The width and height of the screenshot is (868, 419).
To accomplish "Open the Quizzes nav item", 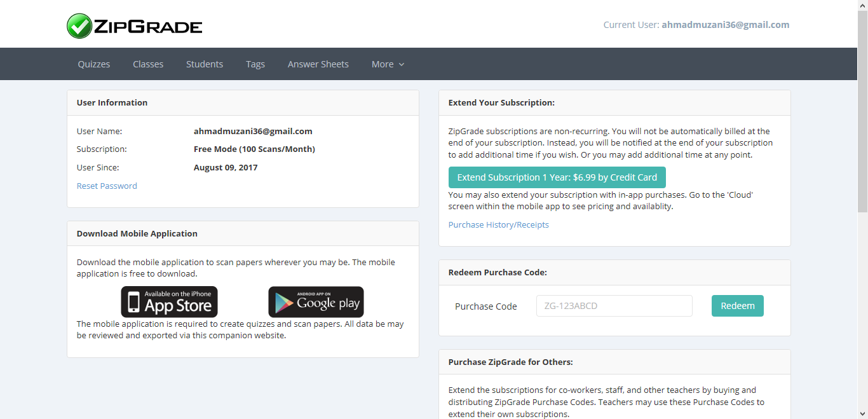I will [x=94, y=64].
